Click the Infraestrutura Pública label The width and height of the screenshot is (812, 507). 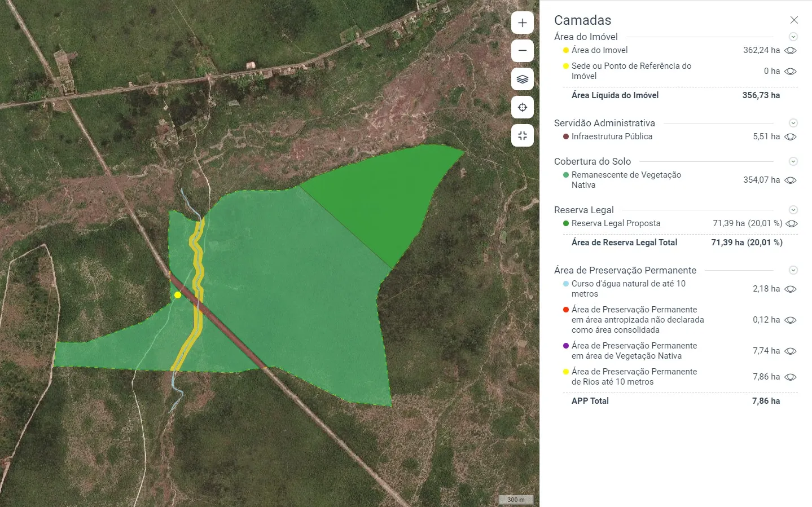tap(612, 136)
